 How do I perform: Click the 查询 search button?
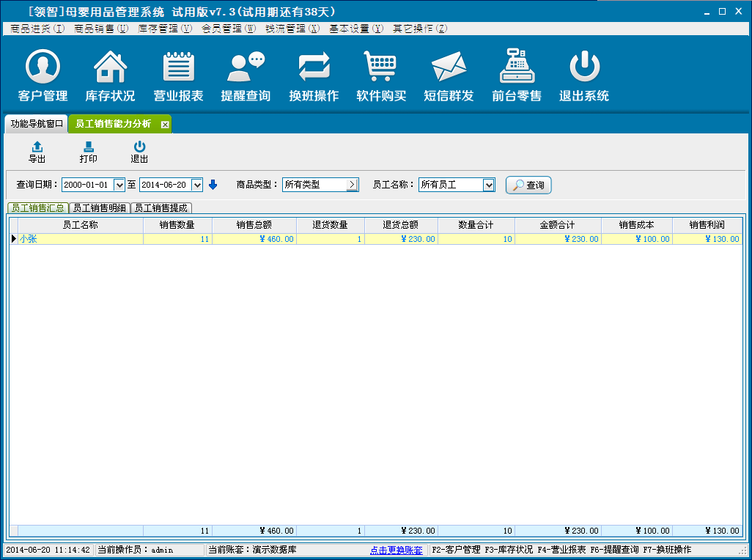coord(528,185)
